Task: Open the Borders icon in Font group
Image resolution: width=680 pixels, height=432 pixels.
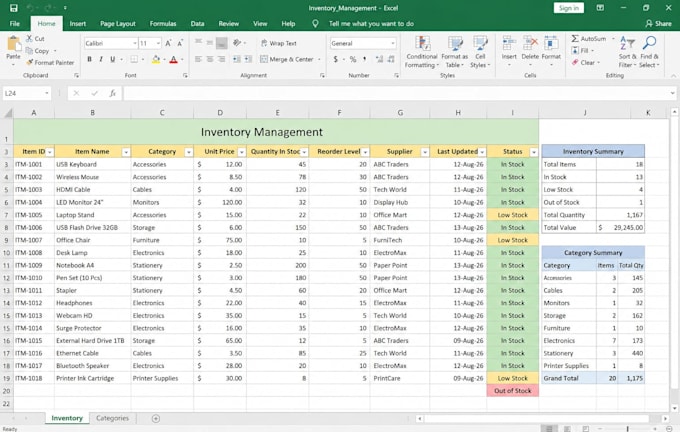Action: coord(134,59)
